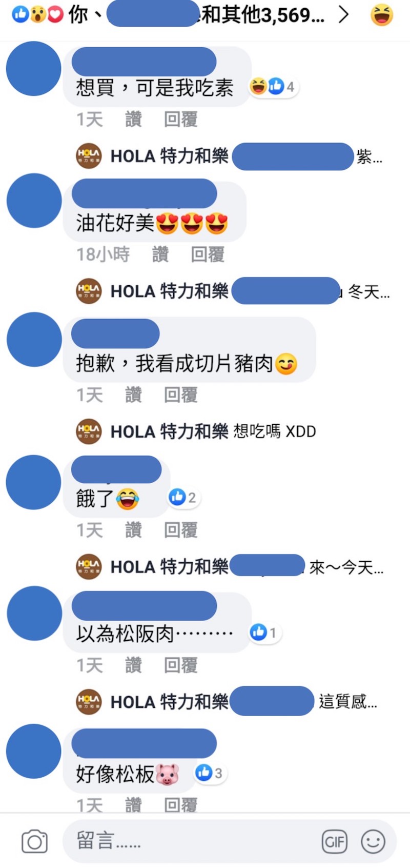The height and width of the screenshot is (868, 410).
Task: View the like count on 餓了 comment
Action: [x=183, y=497]
